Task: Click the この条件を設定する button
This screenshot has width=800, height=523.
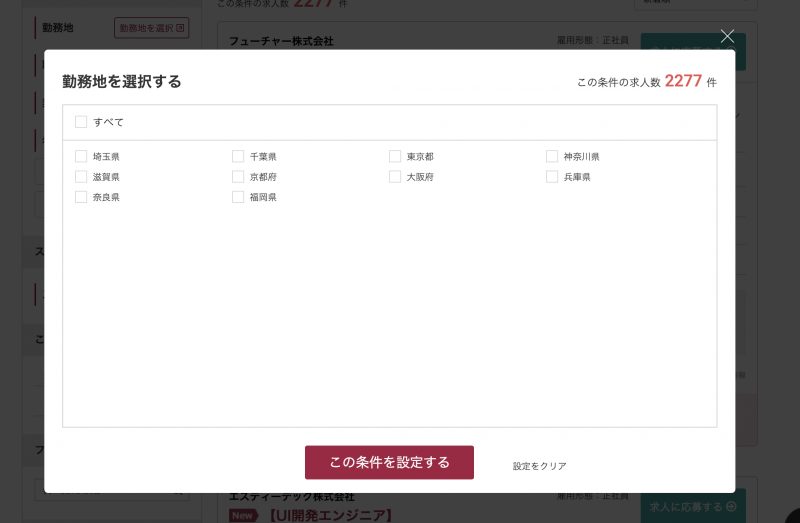Action: (389, 462)
